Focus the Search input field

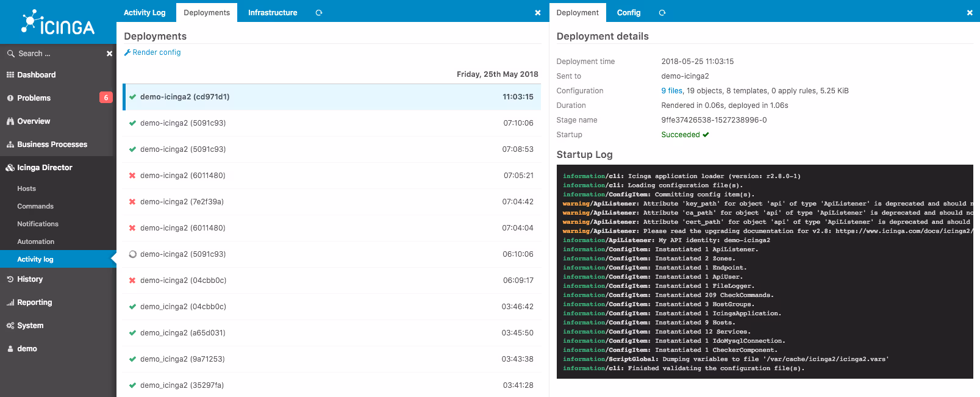tap(58, 54)
